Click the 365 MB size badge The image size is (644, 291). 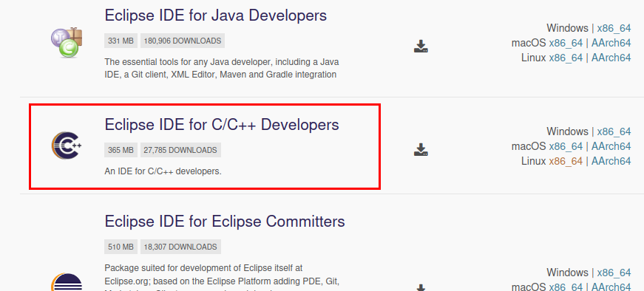click(121, 150)
